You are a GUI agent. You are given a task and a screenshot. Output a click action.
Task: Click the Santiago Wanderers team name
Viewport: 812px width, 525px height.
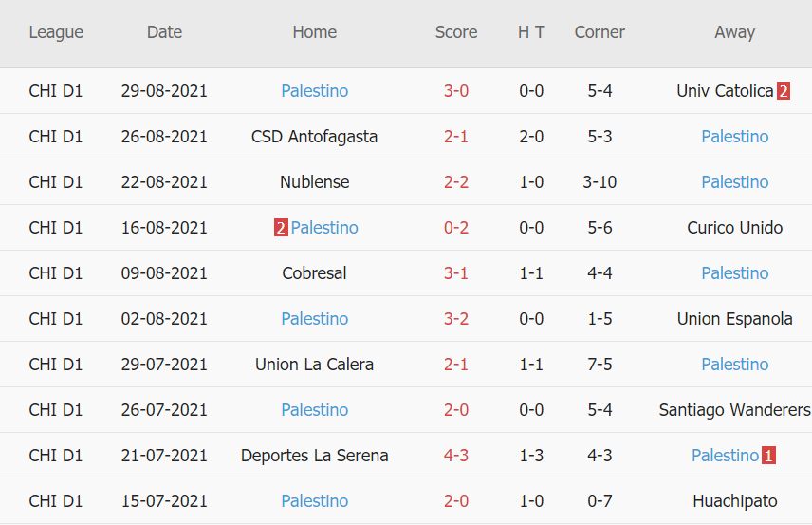coord(734,410)
